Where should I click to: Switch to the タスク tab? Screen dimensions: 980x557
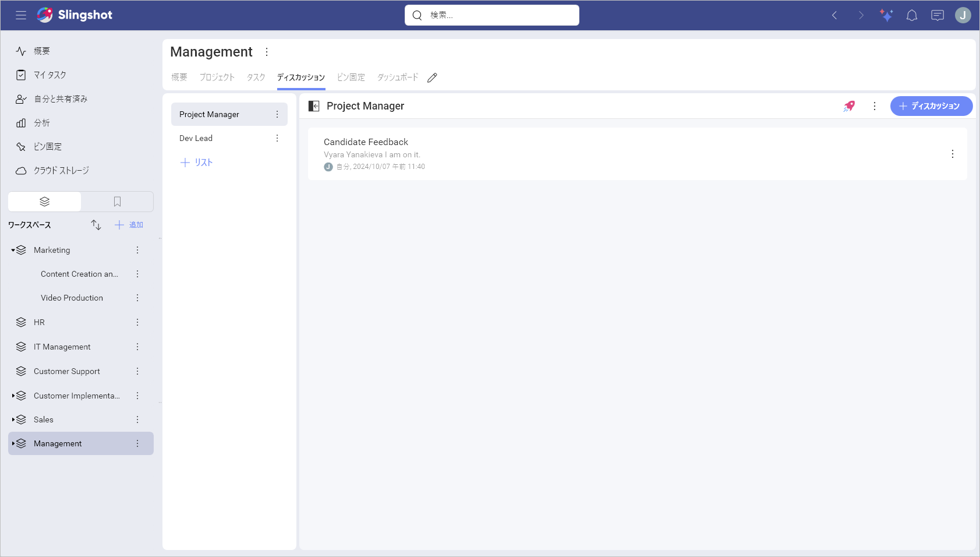tap(256, 77)
